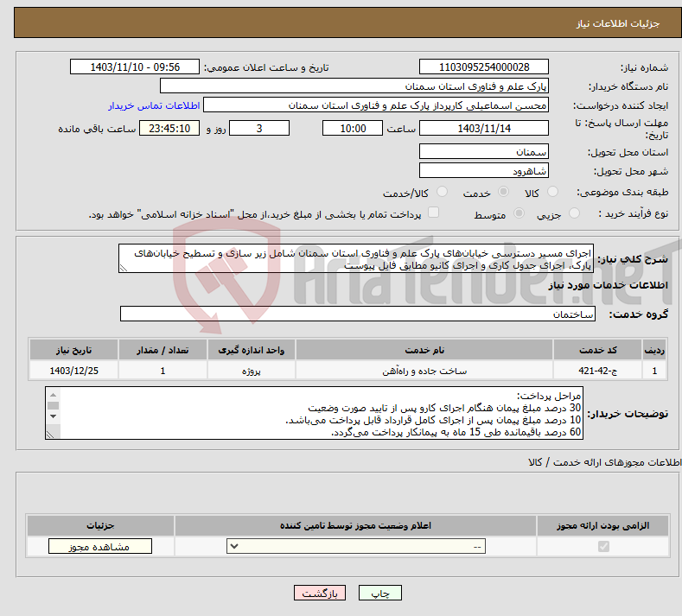The width and height of the screenshot is (682, 616).
Task: Open the license status dropdown
Action: point(356,546)
